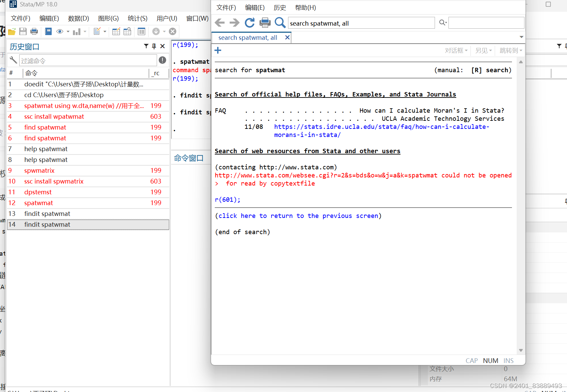Open the 对话框 dropdown in Viewer

[456, 51]
